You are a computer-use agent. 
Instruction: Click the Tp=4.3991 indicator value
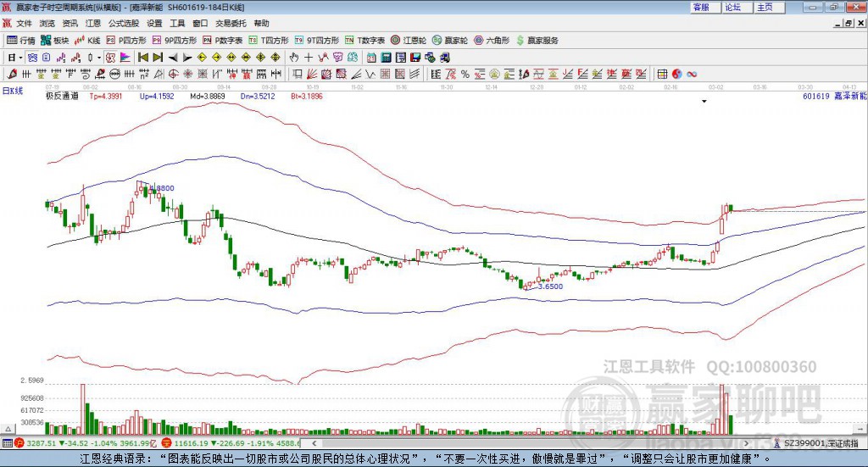pyautogui.click(x=106, y=97)
